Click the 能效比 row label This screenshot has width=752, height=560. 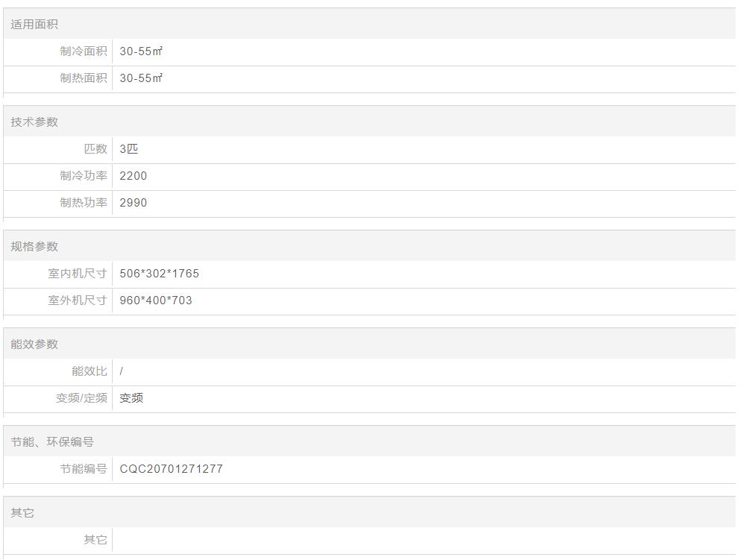[90, 371]
